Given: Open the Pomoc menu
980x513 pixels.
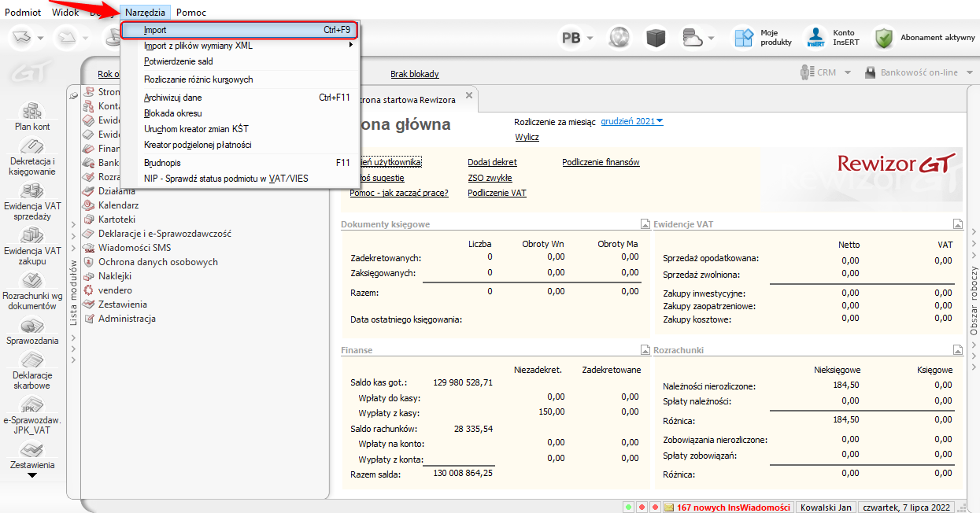Looking at the screenshot, I should (191, 13).
